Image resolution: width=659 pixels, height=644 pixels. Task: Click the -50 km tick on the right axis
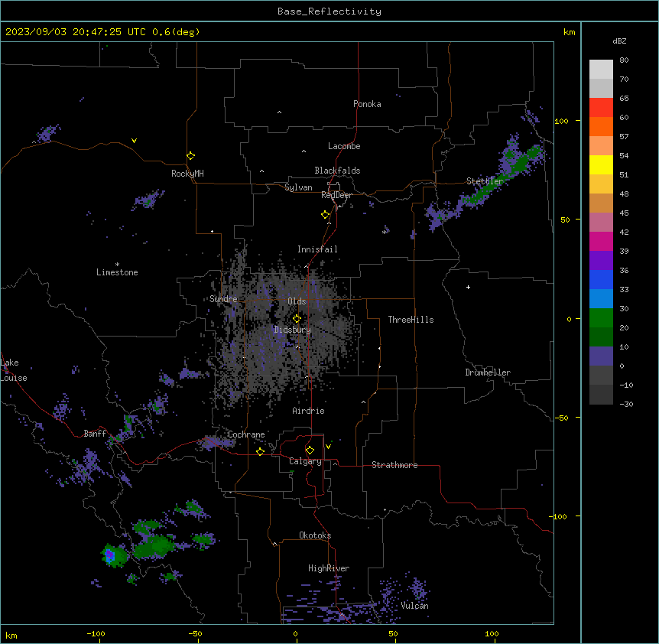tap(561, 418)
